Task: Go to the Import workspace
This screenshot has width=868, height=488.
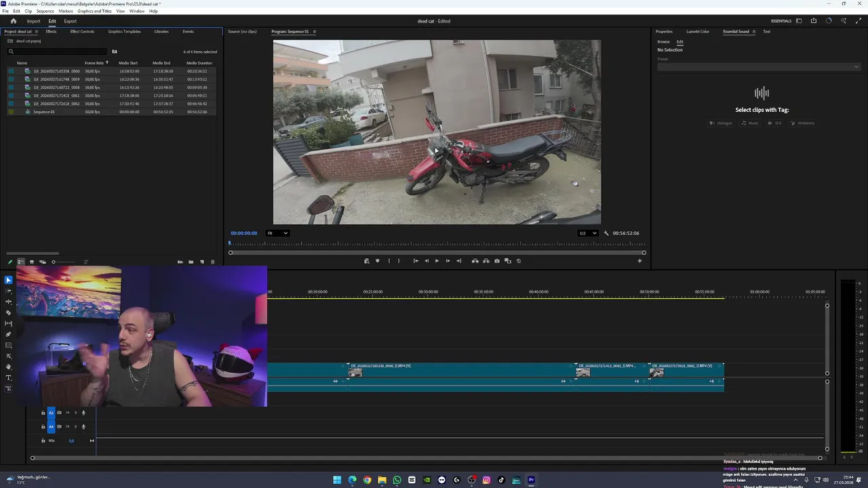Action: point(33,21)
